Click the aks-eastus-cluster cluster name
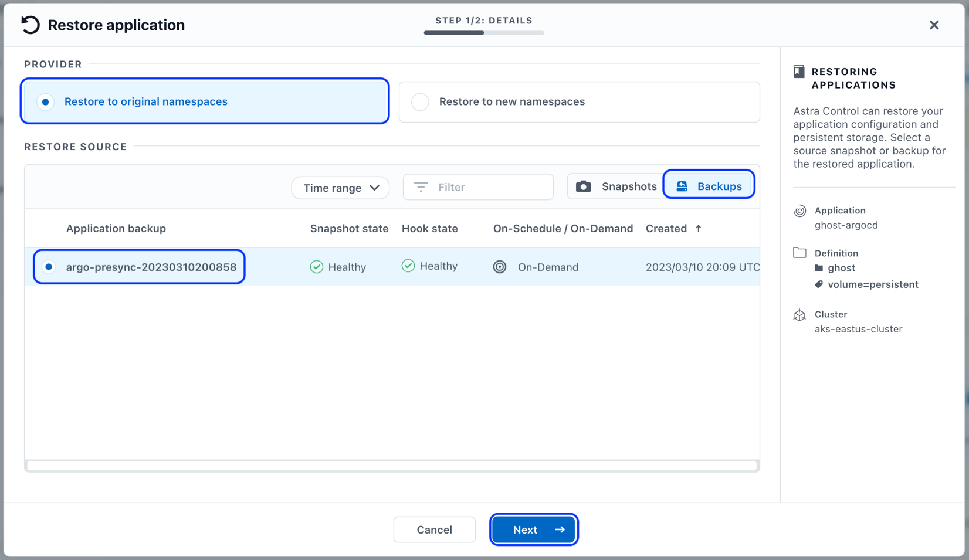Viewport: 969px width, 560px height. [858, 329]
